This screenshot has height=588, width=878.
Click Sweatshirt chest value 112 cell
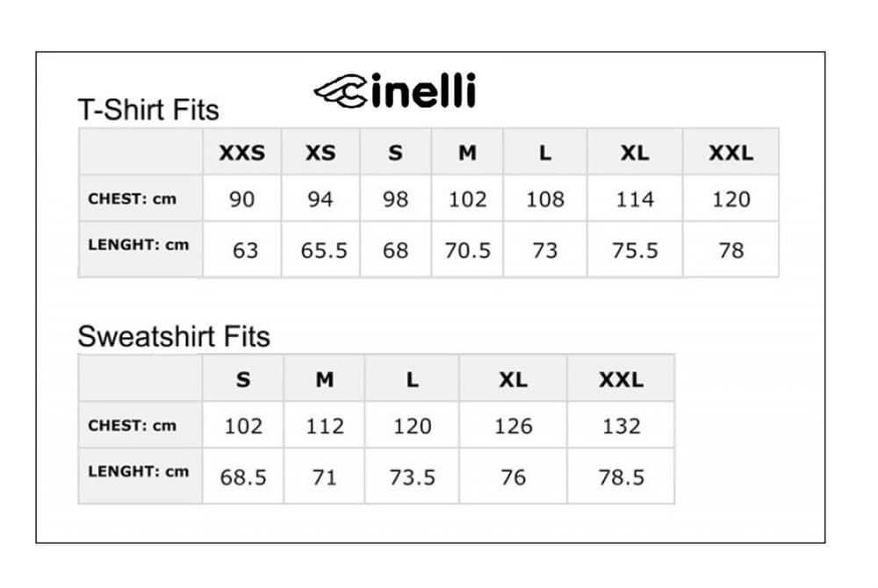pyautogui.click(x=324, y=425)
